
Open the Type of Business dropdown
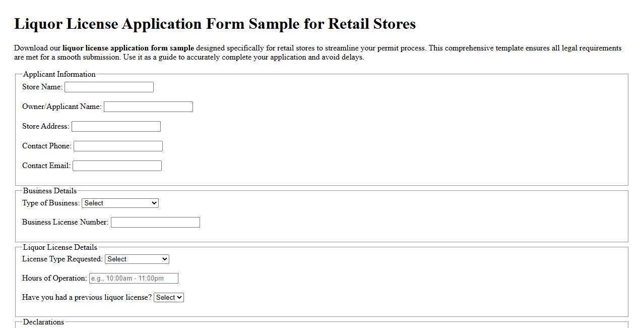click(x=120, y=203)
